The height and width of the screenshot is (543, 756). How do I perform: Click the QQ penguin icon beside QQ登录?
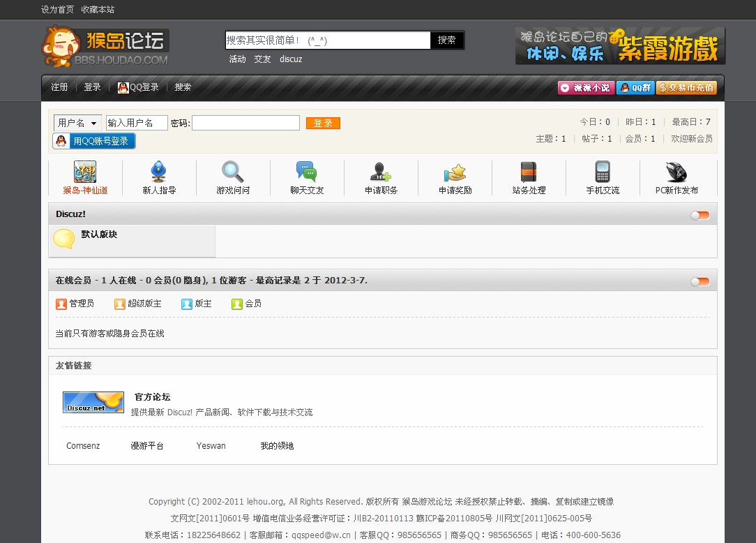pos(123,87)
